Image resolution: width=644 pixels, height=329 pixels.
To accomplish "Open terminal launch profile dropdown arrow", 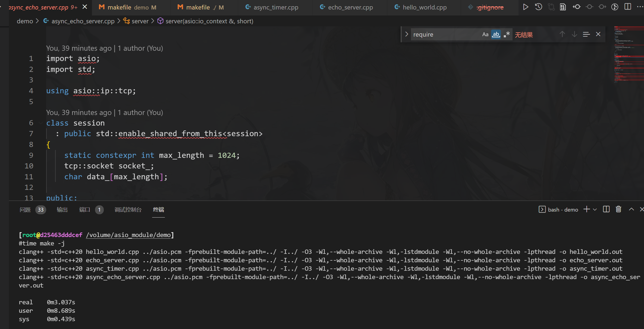I will coord(595,210).
